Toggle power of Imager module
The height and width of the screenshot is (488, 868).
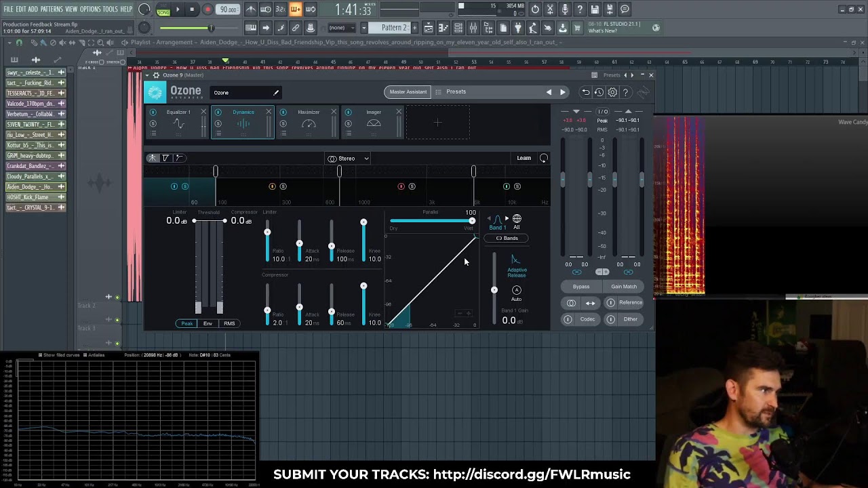coord(348,112)
